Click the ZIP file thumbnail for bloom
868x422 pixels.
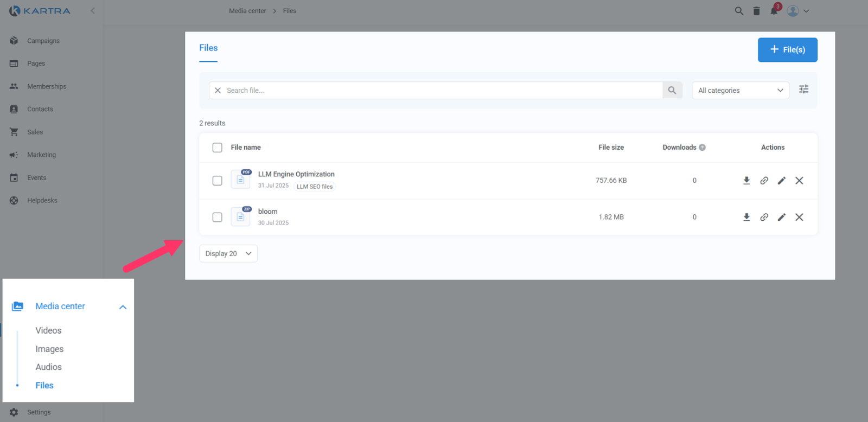pos(241,216)
